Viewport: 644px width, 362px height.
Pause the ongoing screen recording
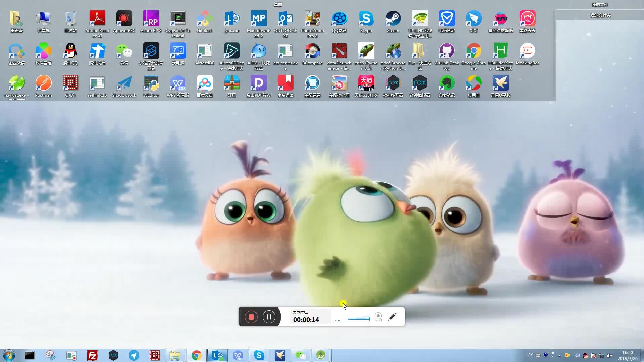click(269, 317)
